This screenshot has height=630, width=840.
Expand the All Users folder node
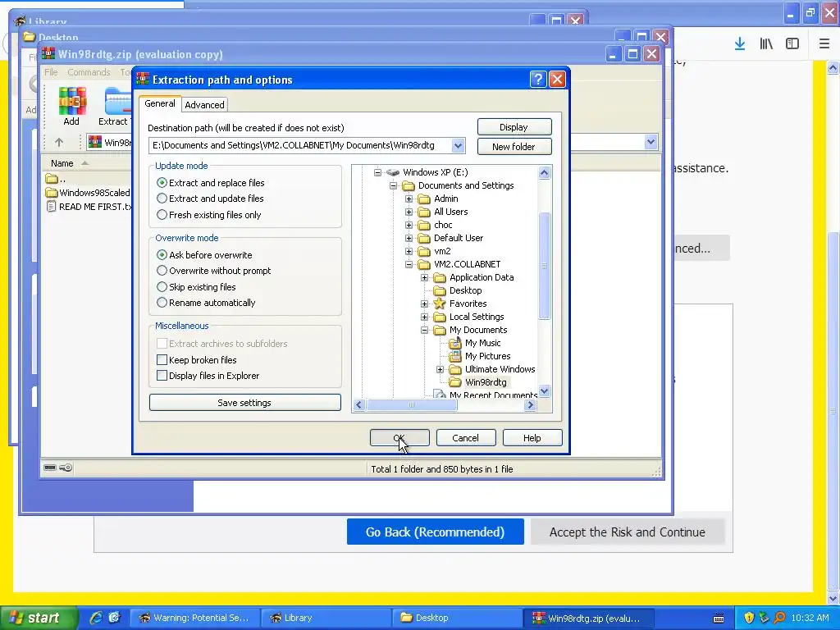click(x=409, y=212)
